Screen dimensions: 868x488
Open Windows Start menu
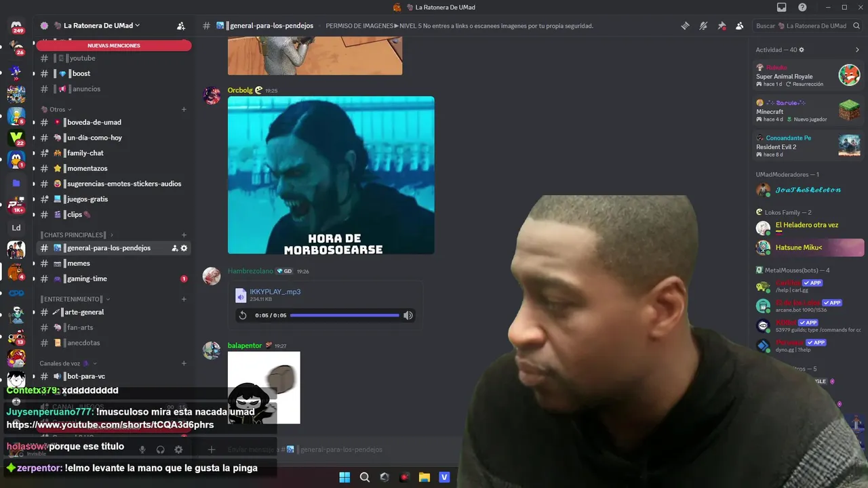point(344,477)
